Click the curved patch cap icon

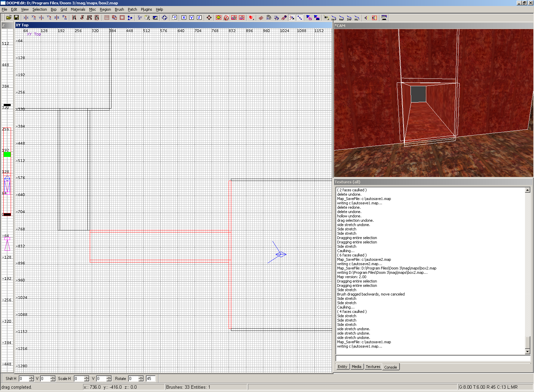click(269, 18)
